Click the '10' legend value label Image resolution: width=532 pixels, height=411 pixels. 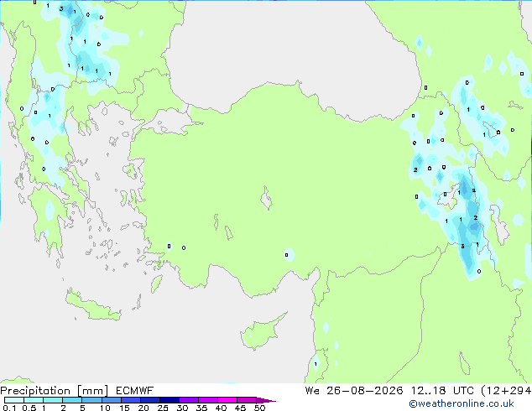coord(105,408)
